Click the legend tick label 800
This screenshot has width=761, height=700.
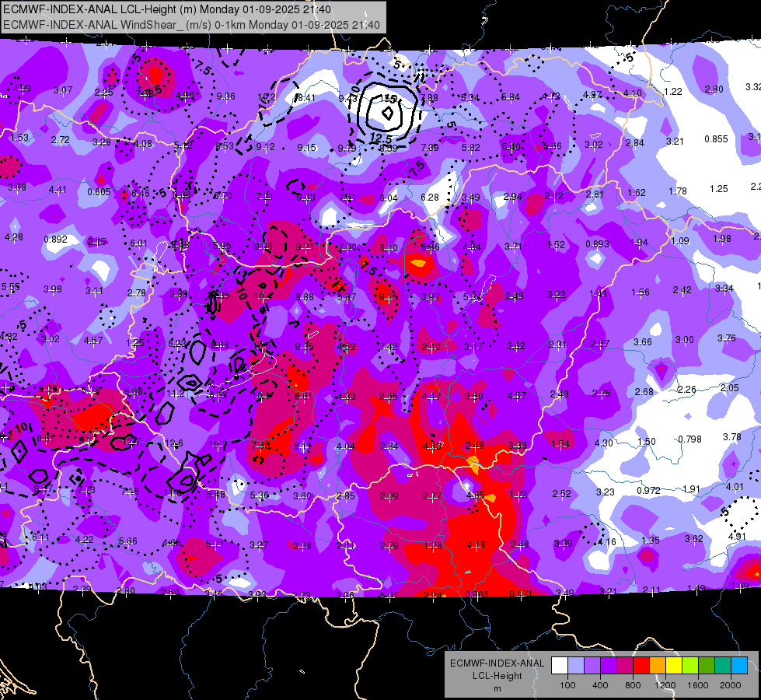[x=633, y=685]
